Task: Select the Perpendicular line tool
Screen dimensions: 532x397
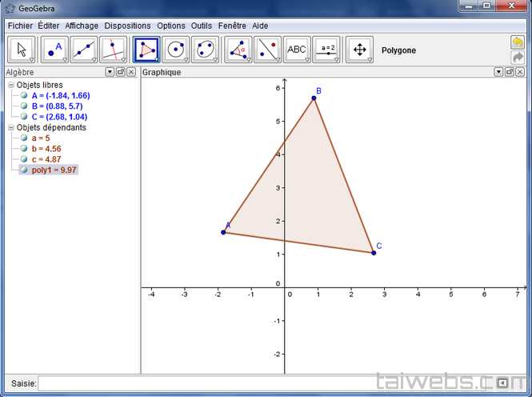Action: tap(114, 50)
